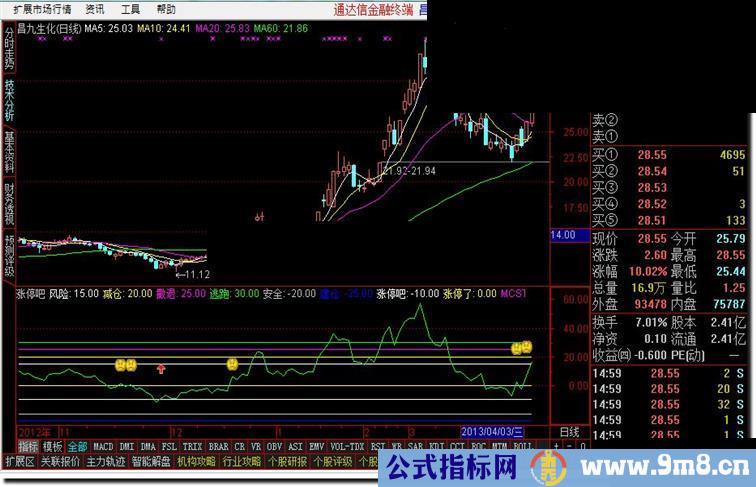The height and width of the screenshot is (487, 756).
Task: Switch to 技术分析 side tab
Action: tap(9, 101)
